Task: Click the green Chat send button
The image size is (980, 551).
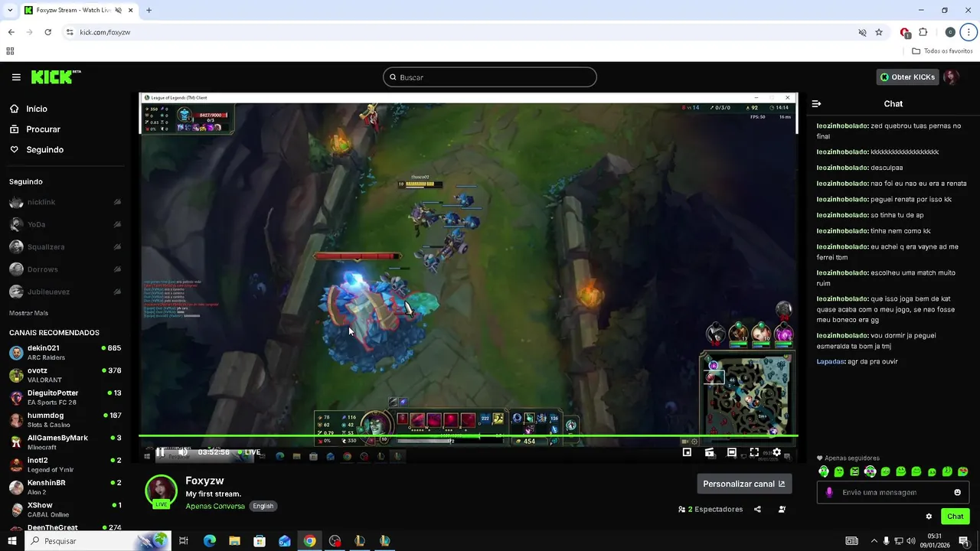Action: coord(955,517)
